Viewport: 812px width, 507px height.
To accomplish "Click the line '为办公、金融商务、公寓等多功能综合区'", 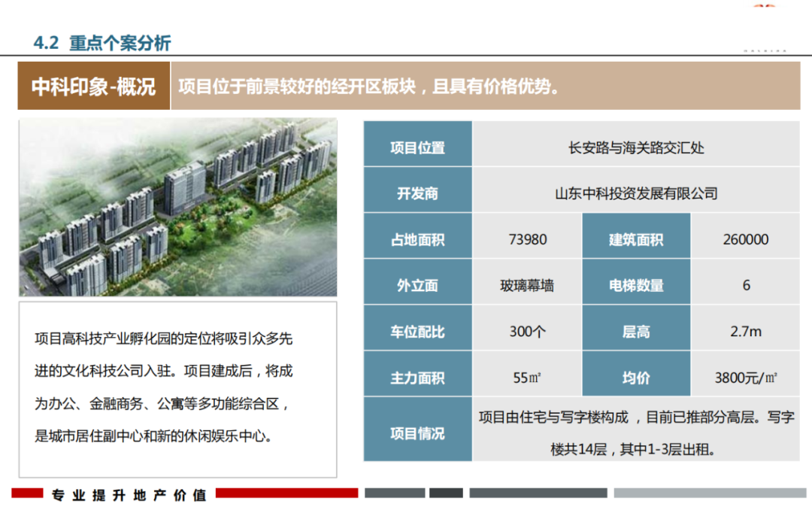I will pos(157,403).
